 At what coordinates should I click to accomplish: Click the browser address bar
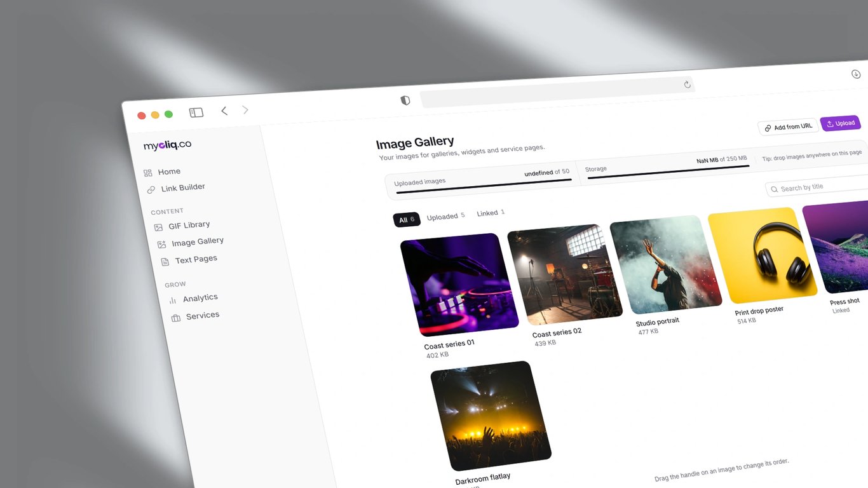tap(557, 92)
